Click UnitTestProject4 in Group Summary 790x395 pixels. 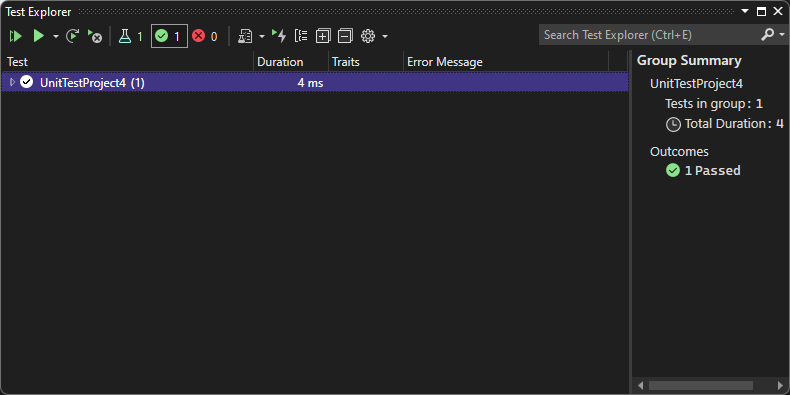pos(696,83)
